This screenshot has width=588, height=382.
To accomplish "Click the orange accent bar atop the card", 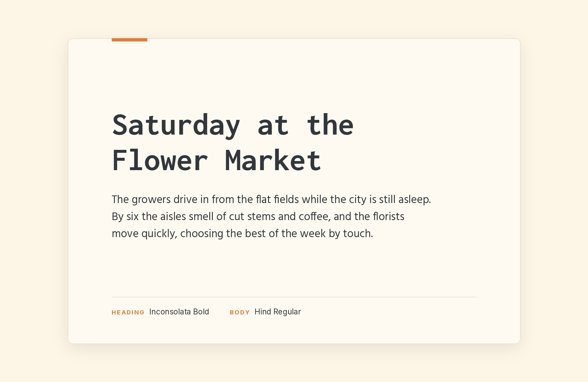I will 129,40.
